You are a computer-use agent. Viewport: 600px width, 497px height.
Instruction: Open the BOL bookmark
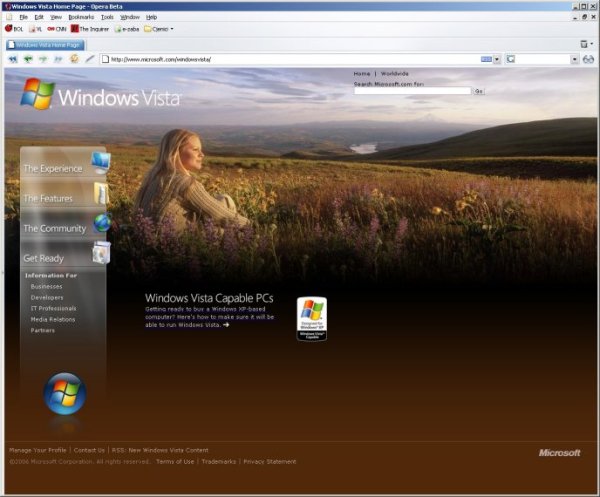click(14, 29)
